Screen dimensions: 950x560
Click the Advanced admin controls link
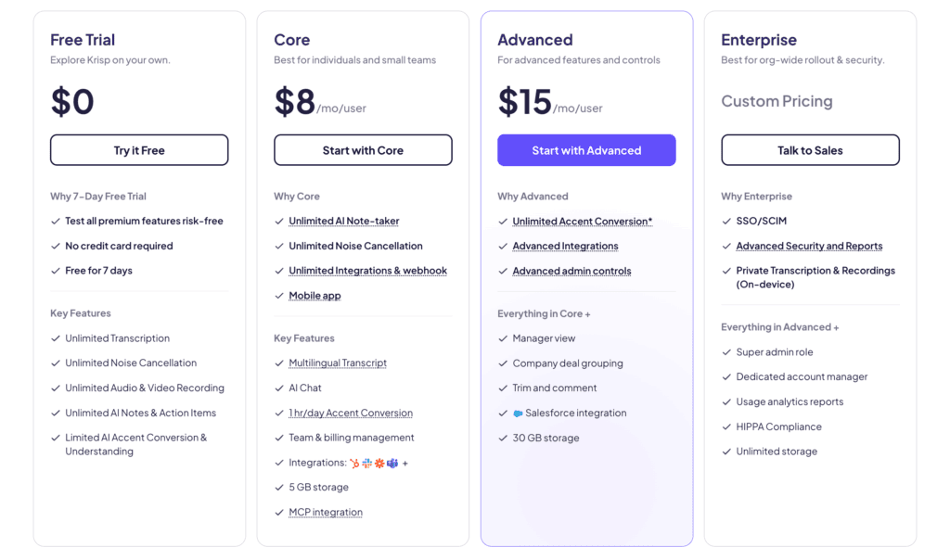(571, 272)
